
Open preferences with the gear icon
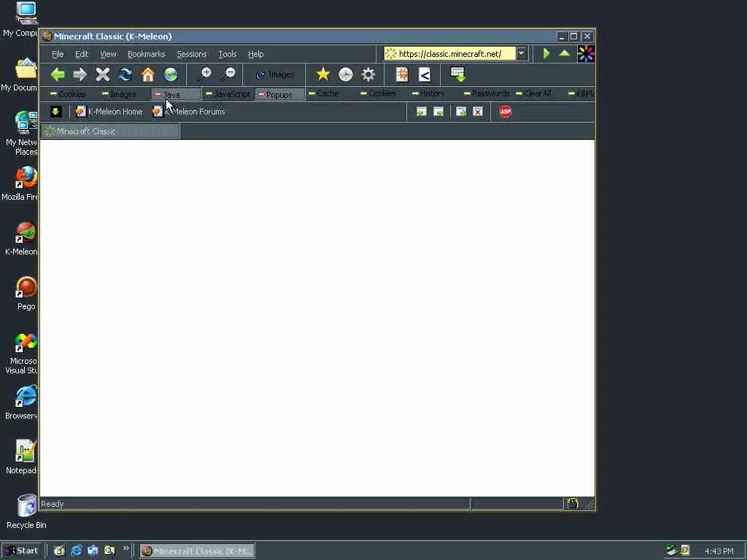click(368, 74)
